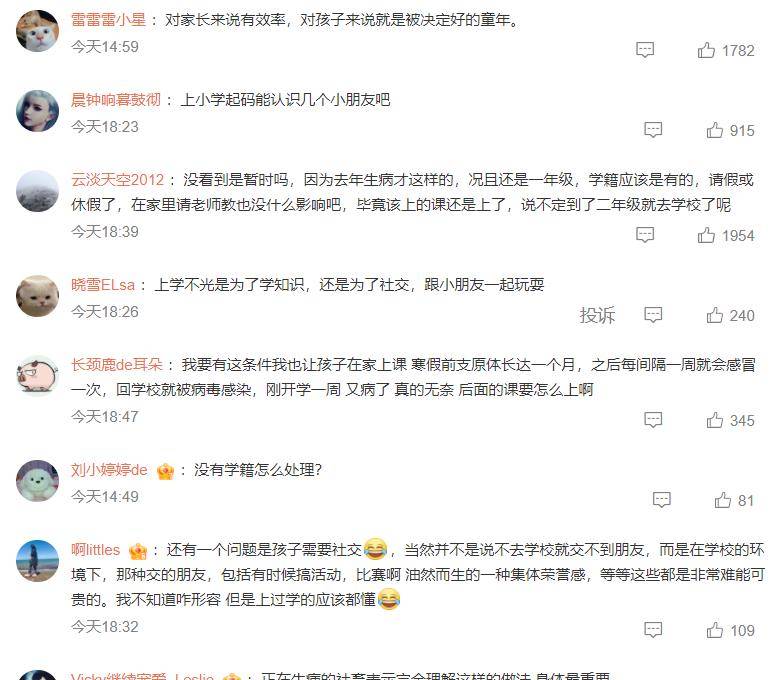Open 啊littles username link
This screenshot has height=680, width=780.
(96, 550)
